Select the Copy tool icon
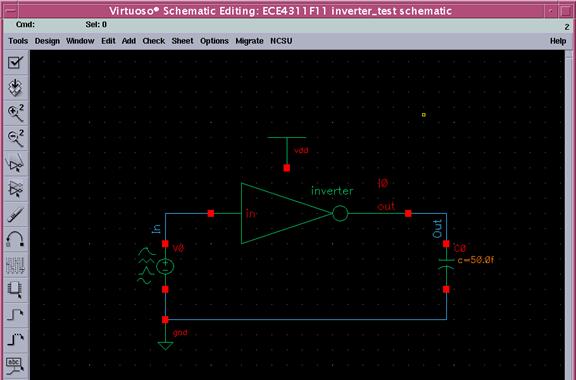 tap(15, 189)
